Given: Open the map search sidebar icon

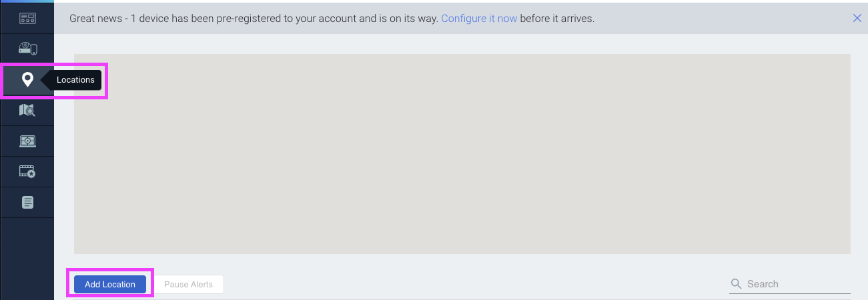Looking at the screenshot, I should pos(27,110).
